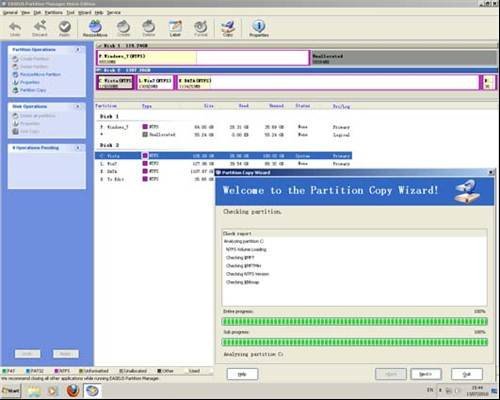
Task: Click the Sub progress bar
Action: pos(355,342)
